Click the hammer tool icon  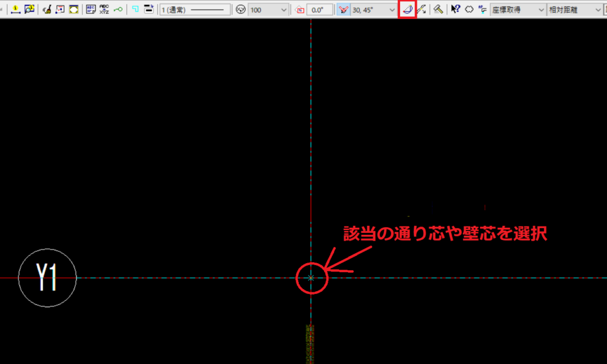438,9
